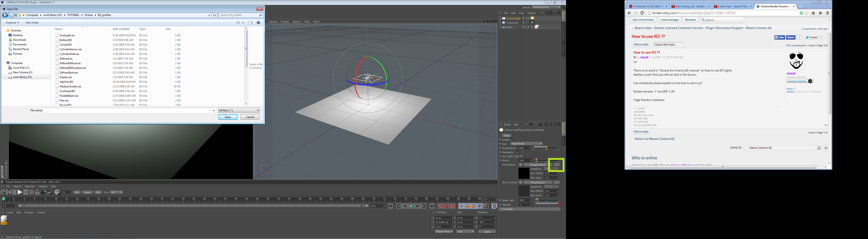Open the Cameras menu in viewport
Viewport: 868px width, 239px height.
coord(273,21)
